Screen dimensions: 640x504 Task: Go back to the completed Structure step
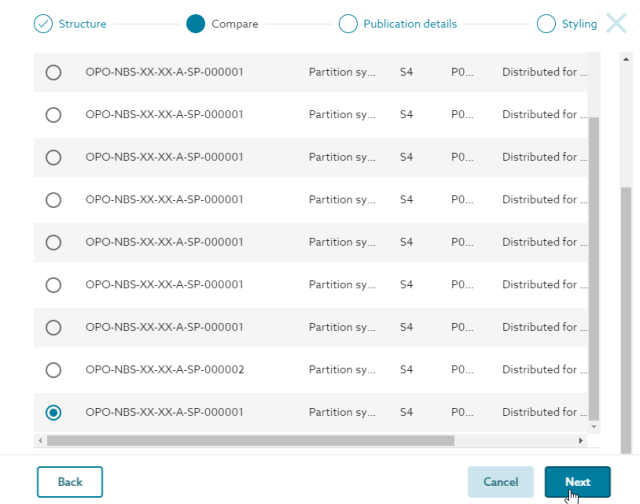pos(70,24)
